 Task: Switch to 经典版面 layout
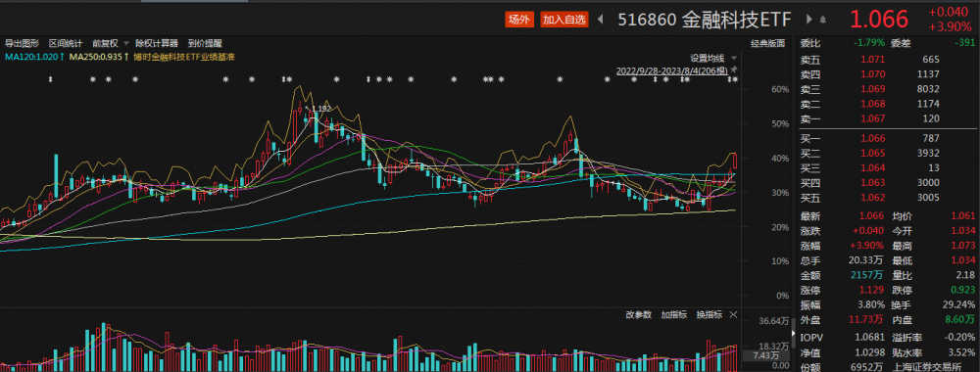click(767, 43)
